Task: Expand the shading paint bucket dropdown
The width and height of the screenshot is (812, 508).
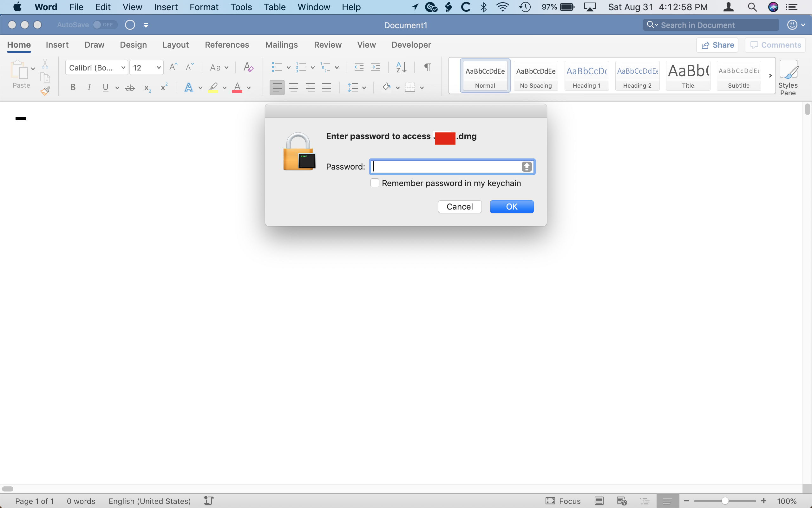Action: pos(398,88)
